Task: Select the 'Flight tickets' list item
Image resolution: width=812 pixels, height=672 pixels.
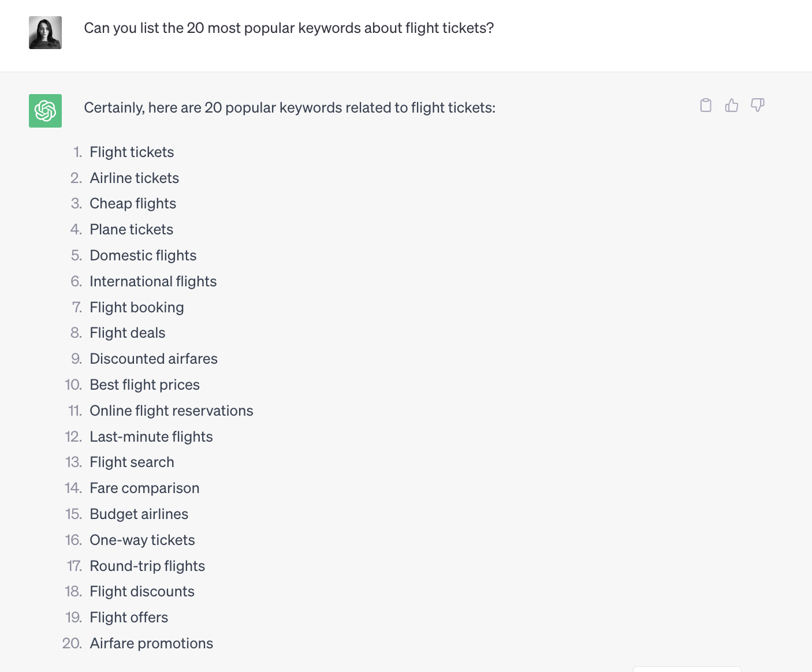Action: click(132, 152)
